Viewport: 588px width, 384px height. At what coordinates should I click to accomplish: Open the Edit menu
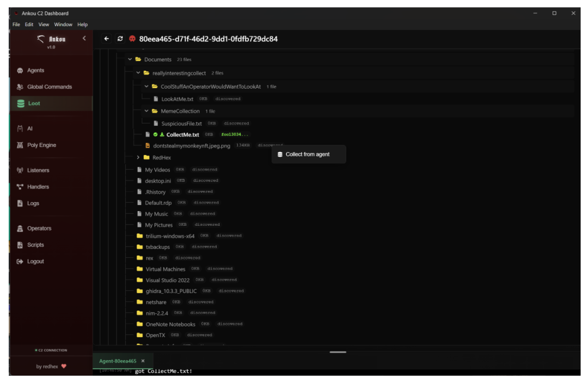(x=29, y=24)
